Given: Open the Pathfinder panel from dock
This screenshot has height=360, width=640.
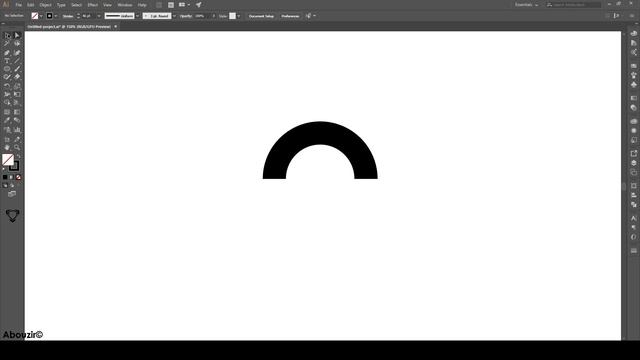Looking at the screenshot, I should [x=633, y=204].
